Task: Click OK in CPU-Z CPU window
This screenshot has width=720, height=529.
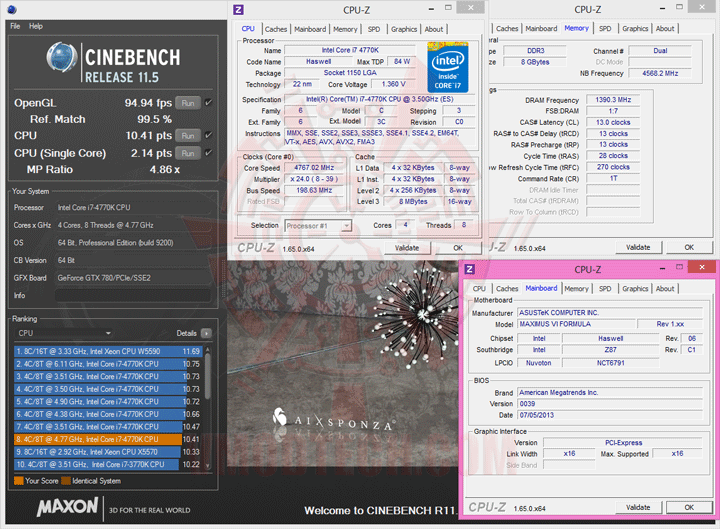Action: click(x=458, y=248)
